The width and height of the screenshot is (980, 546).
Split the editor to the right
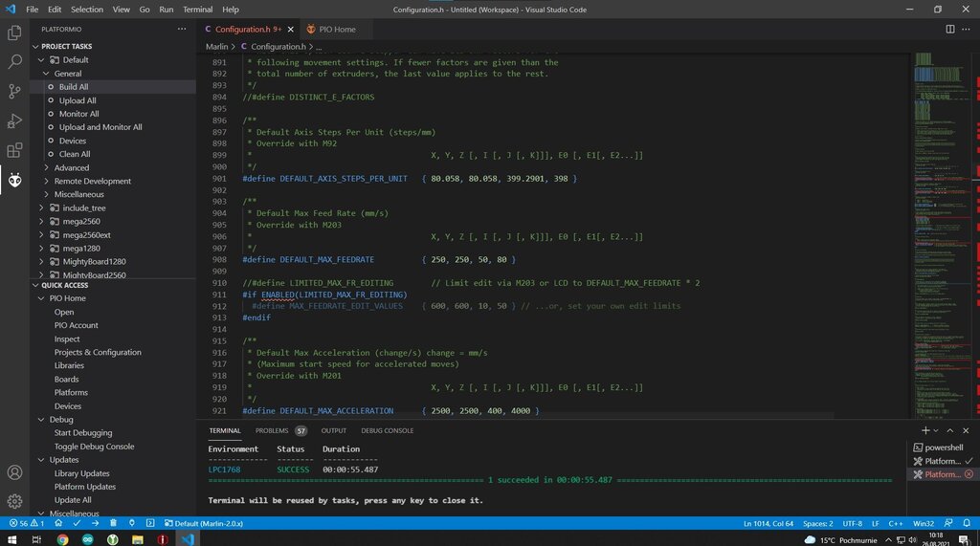point(950,30)
